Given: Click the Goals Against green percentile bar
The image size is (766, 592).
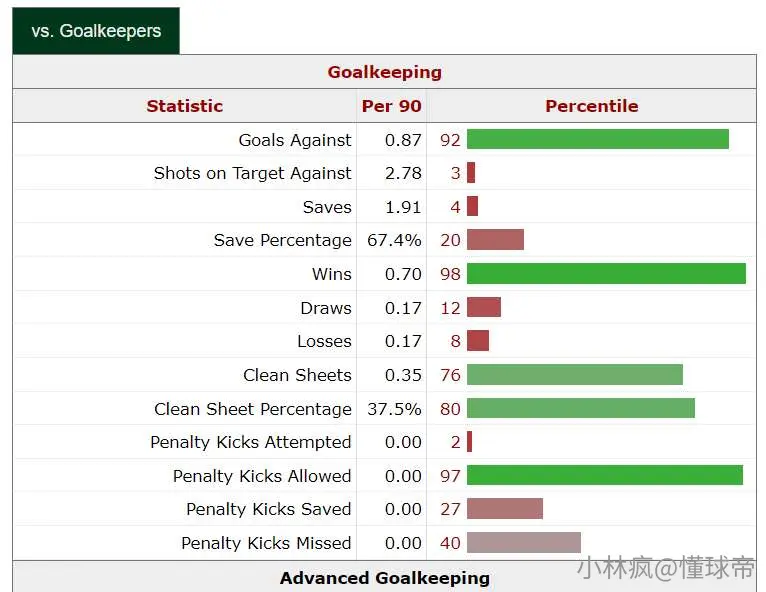Looking at the screenshot, I should click(x=598, y=139).
